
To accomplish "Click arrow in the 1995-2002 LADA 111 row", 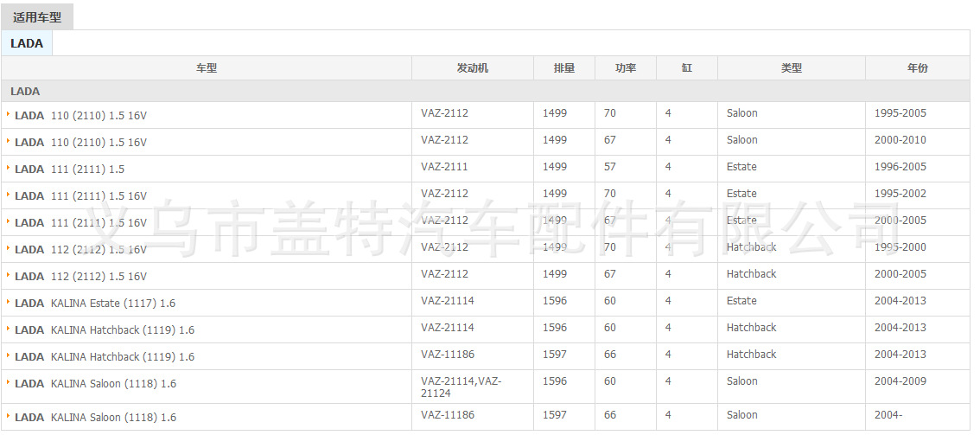I will tap(8, 195).
